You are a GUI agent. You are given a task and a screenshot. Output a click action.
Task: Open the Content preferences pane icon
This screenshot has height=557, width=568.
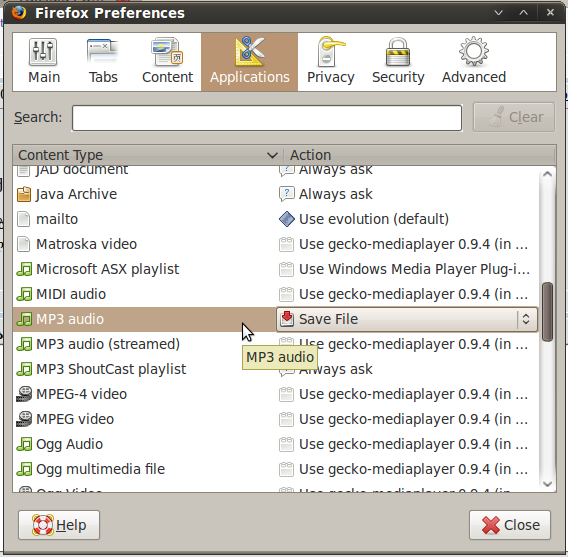coord(167,52)
